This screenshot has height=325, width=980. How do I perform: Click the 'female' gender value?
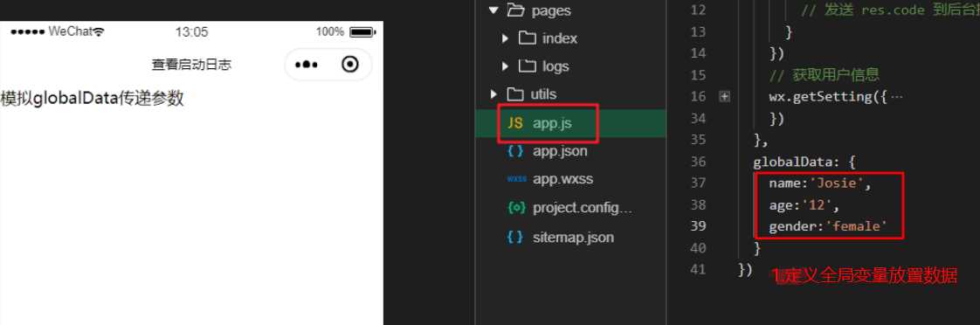tap(856, 226)
